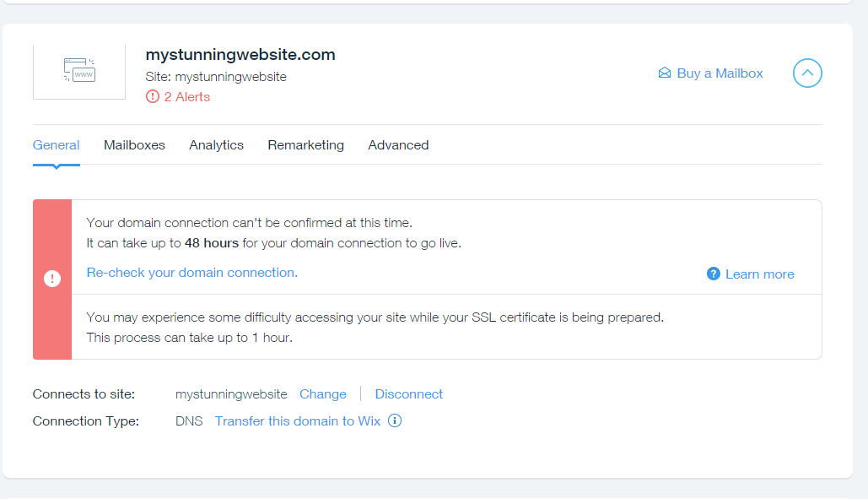Click the info icon beside Transfer link
This screenshot has width=868, height=499.
395,421
